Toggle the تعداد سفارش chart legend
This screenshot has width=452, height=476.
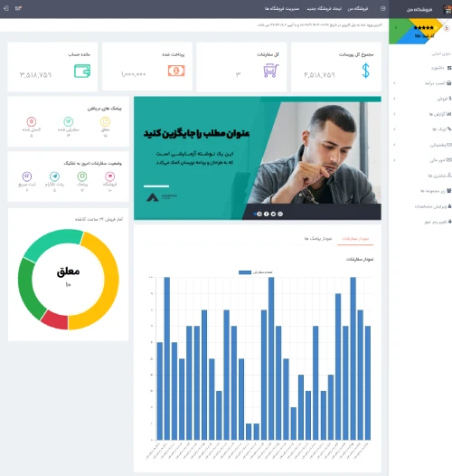pos(256,272)
